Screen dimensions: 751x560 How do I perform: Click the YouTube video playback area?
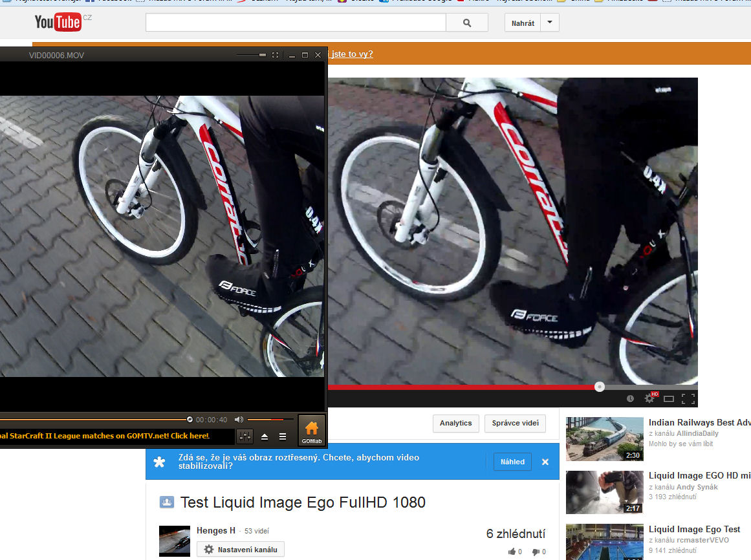tap(512, 232)
